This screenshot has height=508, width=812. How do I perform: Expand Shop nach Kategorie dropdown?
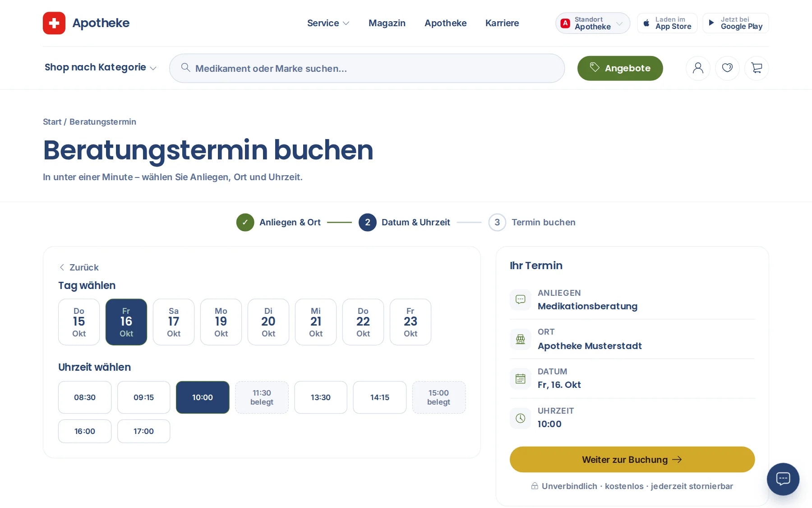point(101,68)
